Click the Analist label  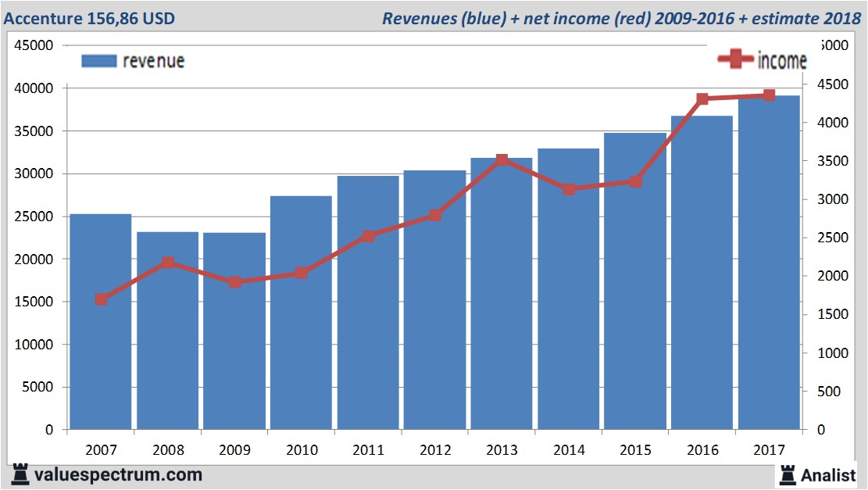pyautogui.click(x=830, y=474)
